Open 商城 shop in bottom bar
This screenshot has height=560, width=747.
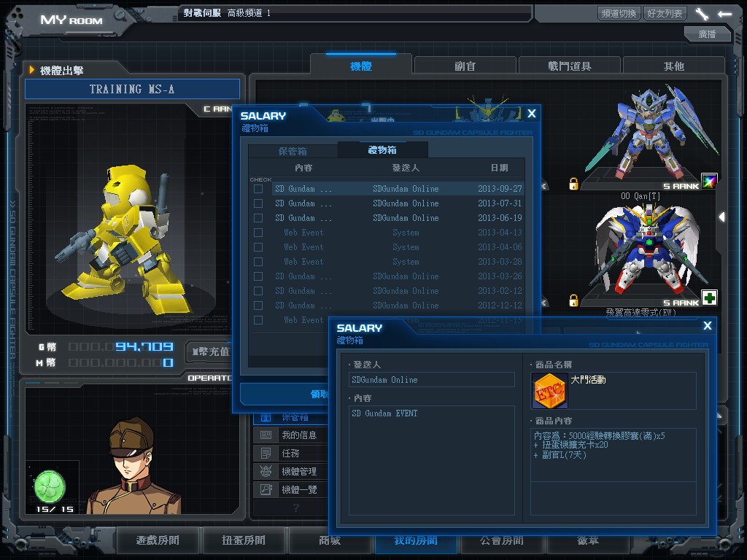(x=330, y=540)
